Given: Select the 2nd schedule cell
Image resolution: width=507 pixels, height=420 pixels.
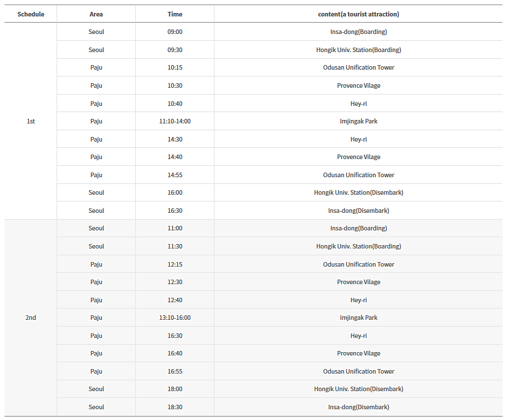Looking at the screenshot, I should [x=31, y=318].
